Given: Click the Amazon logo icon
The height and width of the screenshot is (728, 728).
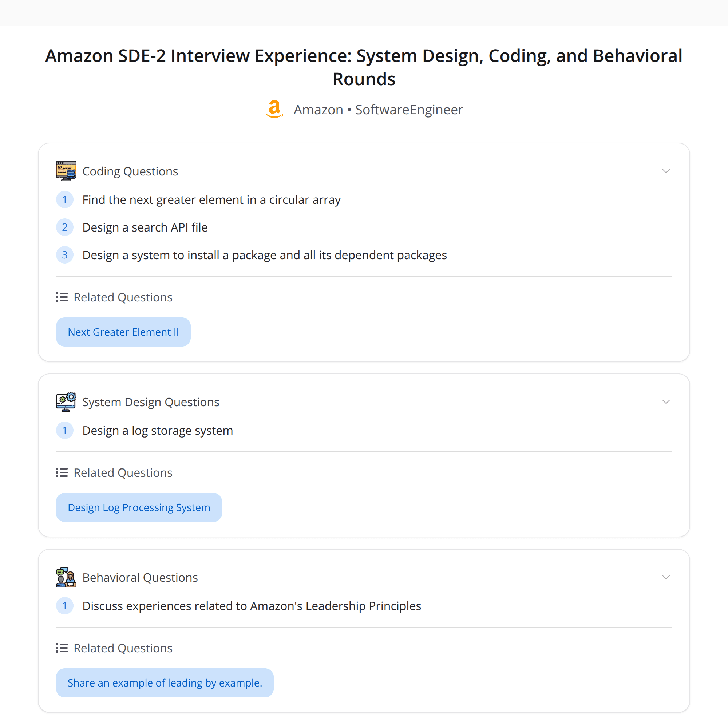Looking at the screenshot, I should [x=274, y=110].
